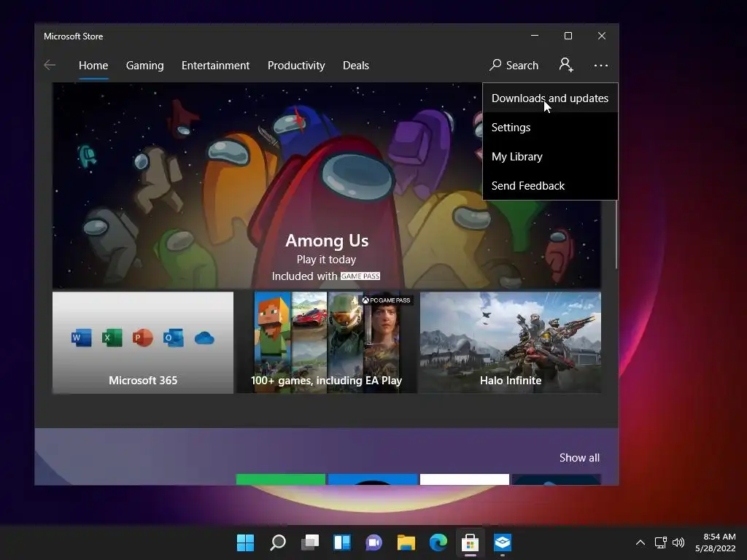Go back with the back arrow

coord(50,65)
